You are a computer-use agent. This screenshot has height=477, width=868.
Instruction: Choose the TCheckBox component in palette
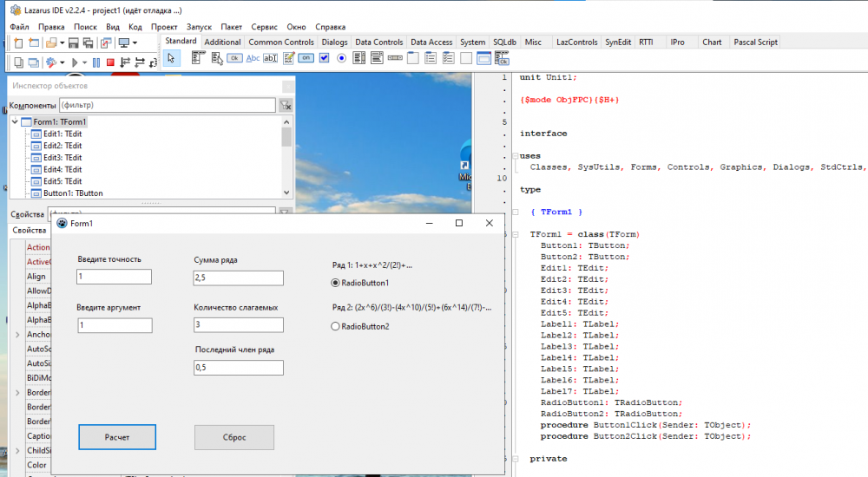[x=324, y=58]
